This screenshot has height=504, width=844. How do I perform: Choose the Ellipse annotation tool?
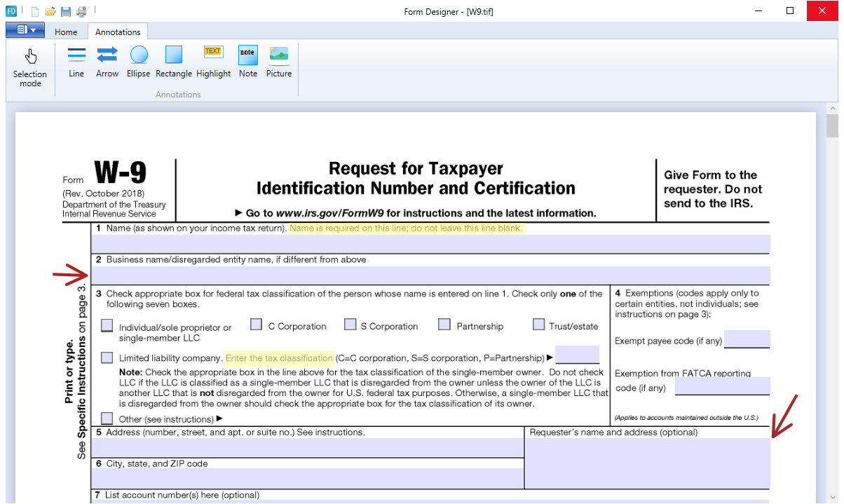pyautogui.click(x=139, y=62)
